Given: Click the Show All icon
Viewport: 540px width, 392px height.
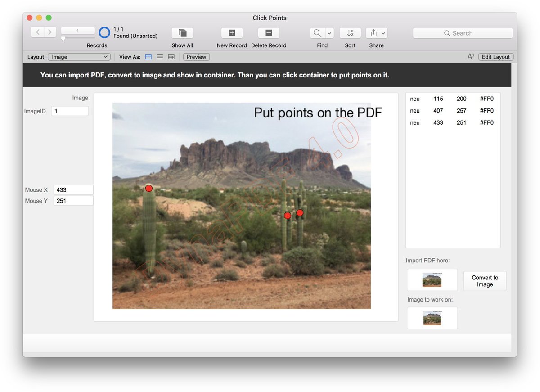Looking at the screenshot, I should click(x=182, y=33).
